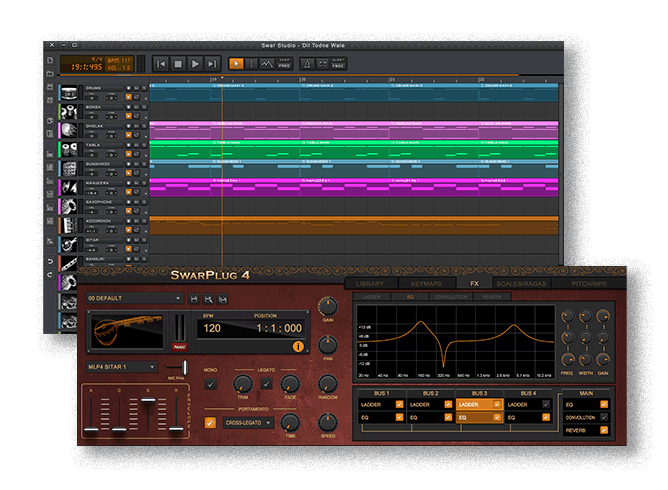Enable BUS 4 LADDER checkbox
668x490 pixels.
pos(546,404)
